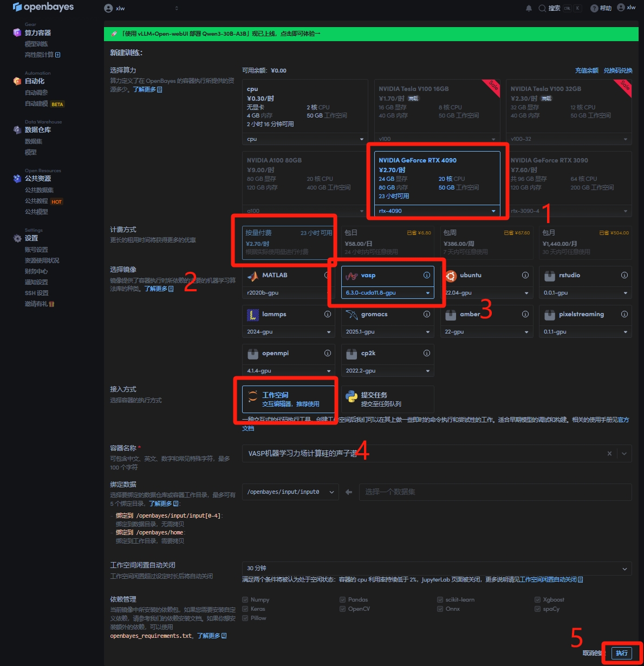Toggle the Numpy dependency checkbox
This screenshot has height=666, width=644.
click(245, 599)
